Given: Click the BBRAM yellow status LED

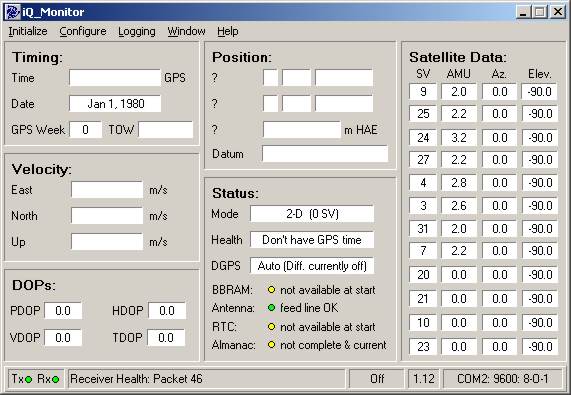Looking at the screenshot, I should tap(271, 290).
